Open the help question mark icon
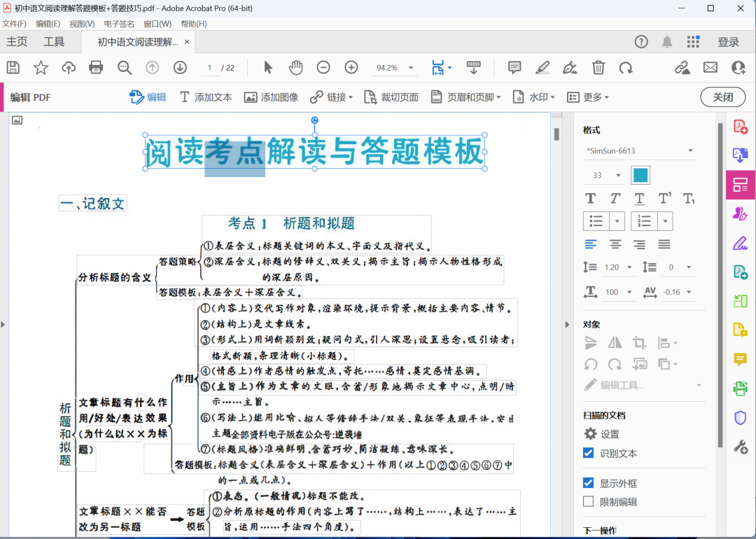This screenshot has height=539, width=756. (x=641, y=42)
